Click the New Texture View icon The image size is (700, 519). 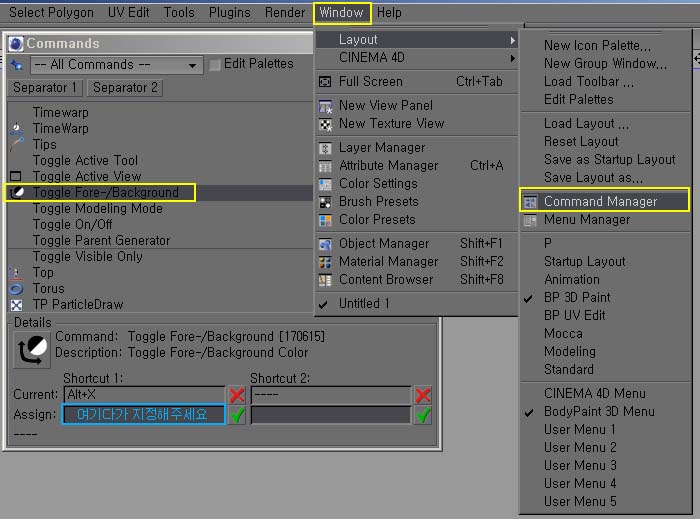[325, 125]
